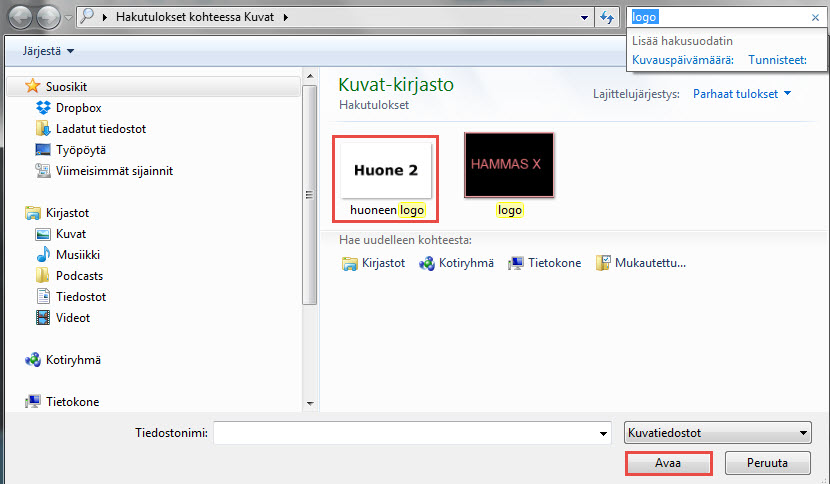Select the HAMMAS X logo thumbnail

click(x=509, y=165)
